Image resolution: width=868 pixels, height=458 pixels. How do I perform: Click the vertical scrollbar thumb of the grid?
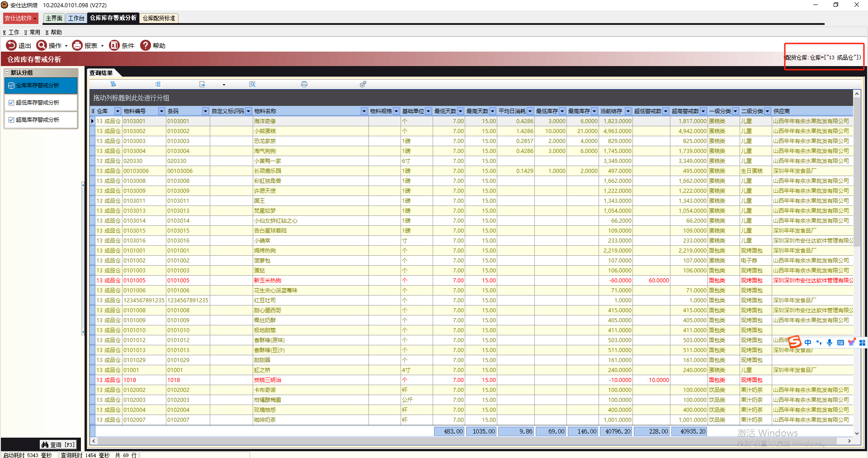click(857, 172)
